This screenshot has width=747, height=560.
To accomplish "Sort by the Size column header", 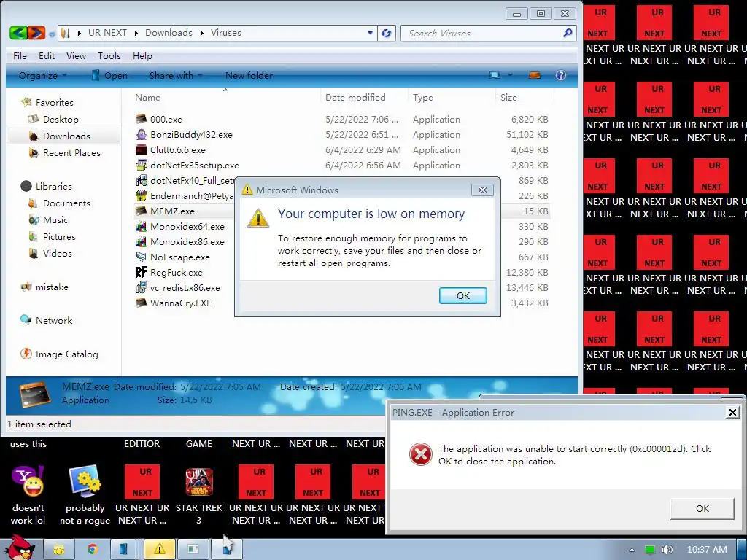I will coord(525,97).
